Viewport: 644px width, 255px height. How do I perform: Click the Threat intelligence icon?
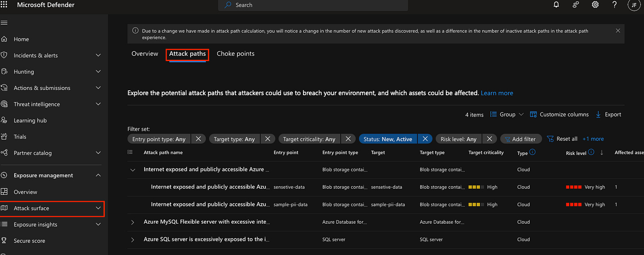(4, 104)
